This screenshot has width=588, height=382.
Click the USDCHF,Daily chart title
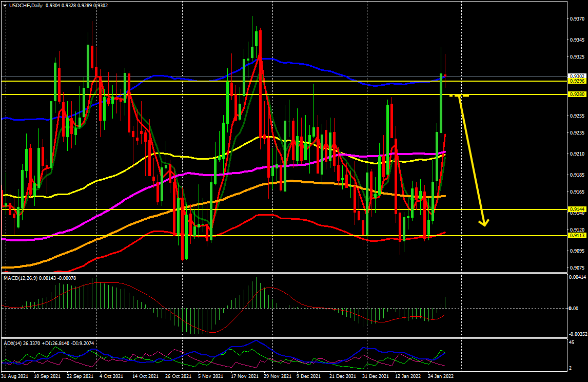pos(26,6)
